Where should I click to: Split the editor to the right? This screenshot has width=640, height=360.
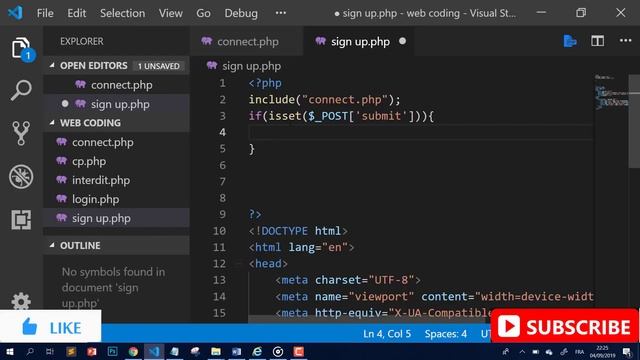[x=598, y=41]
